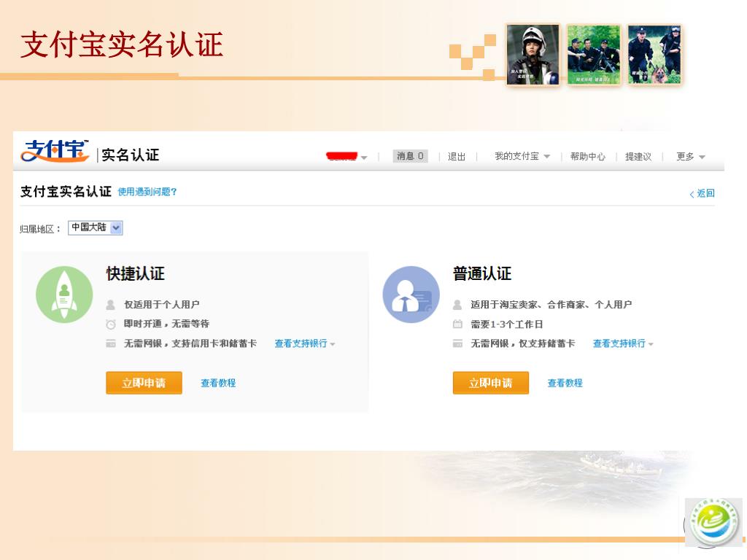The height and width of the screenshot is (560, 747).
Task: Click 使用遇到问题? help link
Action: tap(147, 192)
